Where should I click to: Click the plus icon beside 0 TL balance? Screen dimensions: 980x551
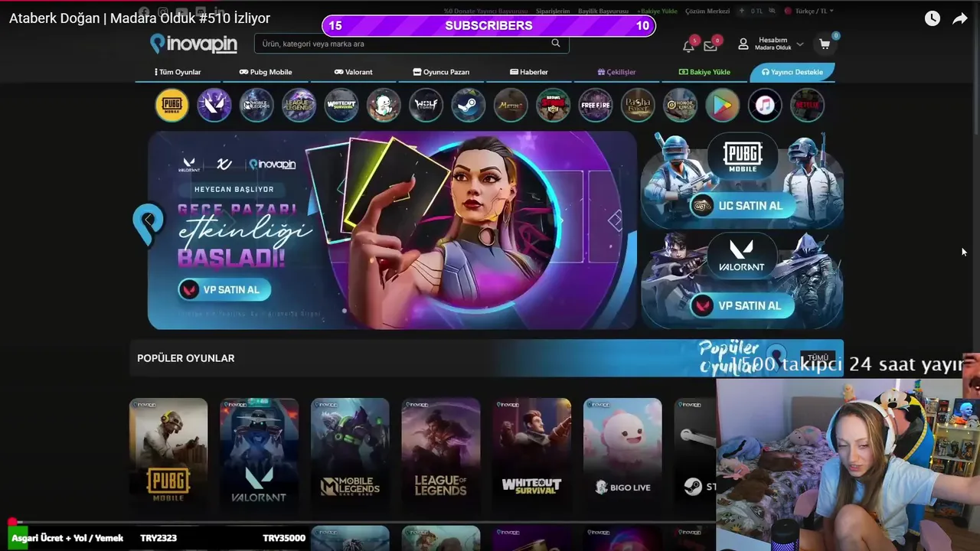pos(741,11)
